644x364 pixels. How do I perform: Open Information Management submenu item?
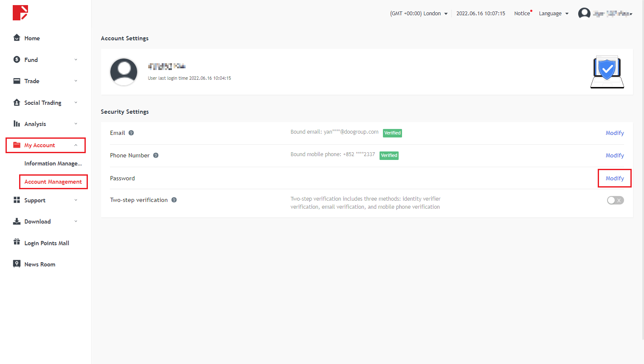click(53, 163)
